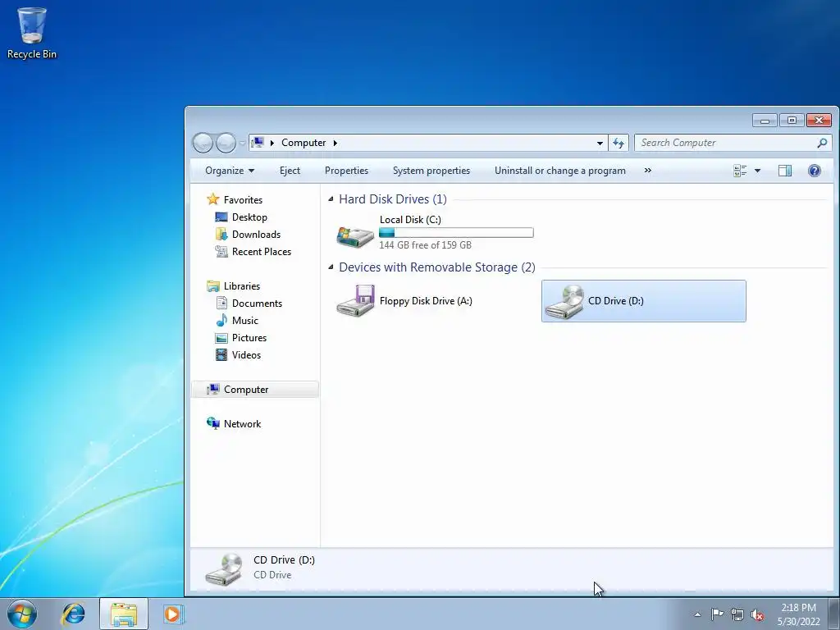Screen dimensions: 840x630
Task: Click Properties on the toolbar
Action: pyautogui.click(x=346, y=171)
